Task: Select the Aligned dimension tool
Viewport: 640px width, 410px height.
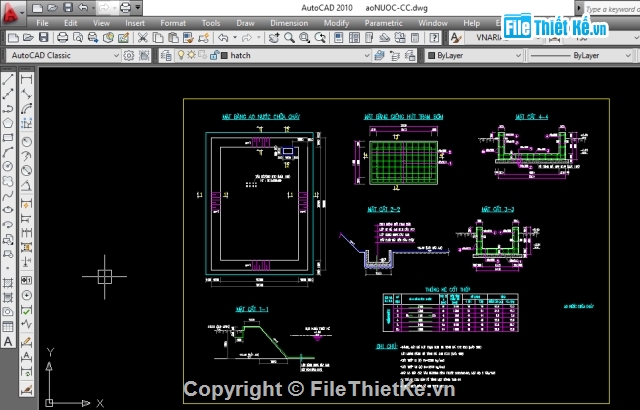Action: [27, 94]
